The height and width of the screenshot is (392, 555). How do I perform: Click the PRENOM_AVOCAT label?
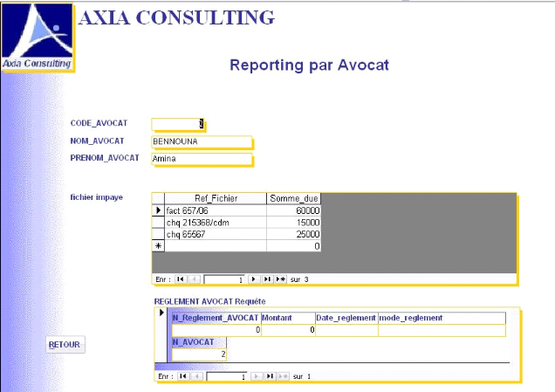pyautogui.click(x=105, y=158)
